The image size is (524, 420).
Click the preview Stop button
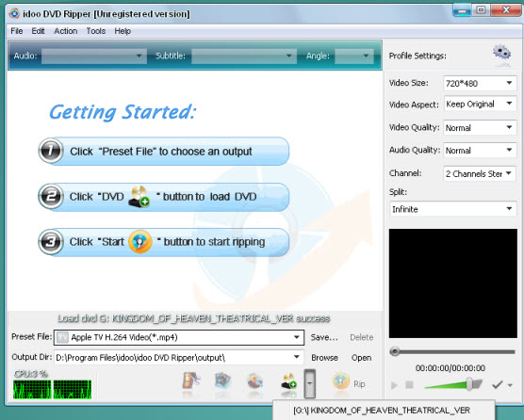409,385
